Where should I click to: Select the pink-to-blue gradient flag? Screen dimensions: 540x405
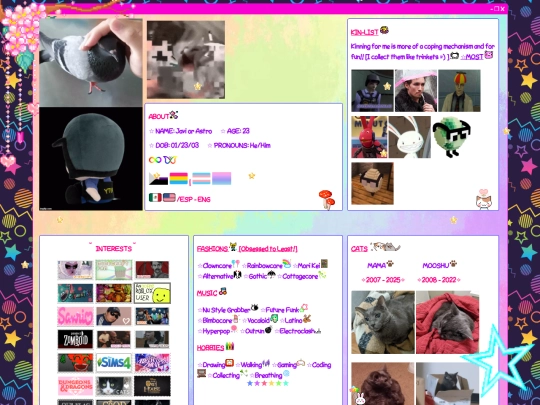tap(221, 178)
